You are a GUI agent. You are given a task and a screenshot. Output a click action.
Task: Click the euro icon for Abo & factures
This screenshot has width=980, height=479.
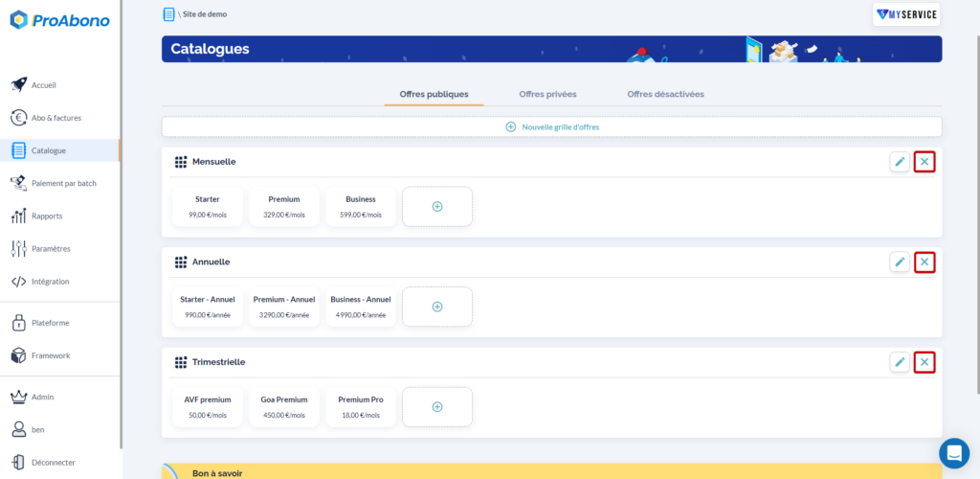(x=19, y=118)
